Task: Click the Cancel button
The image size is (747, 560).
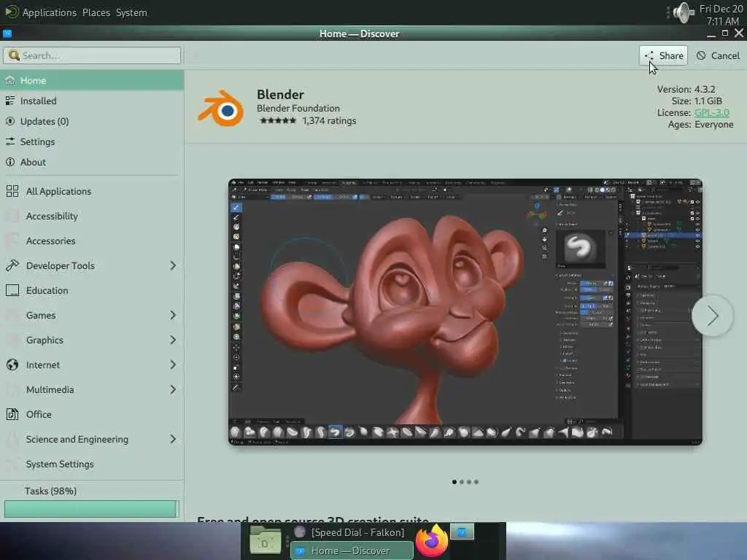Action: (718, 55)
